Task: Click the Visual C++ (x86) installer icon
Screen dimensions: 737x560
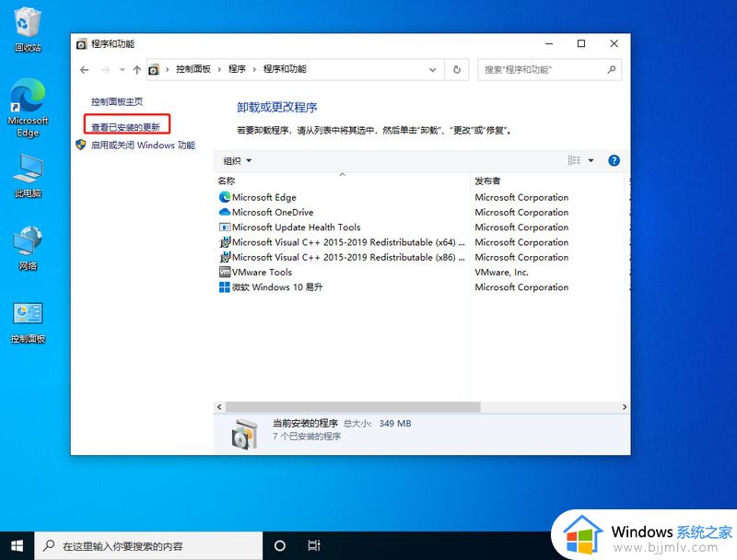Action: click(225, 258)
